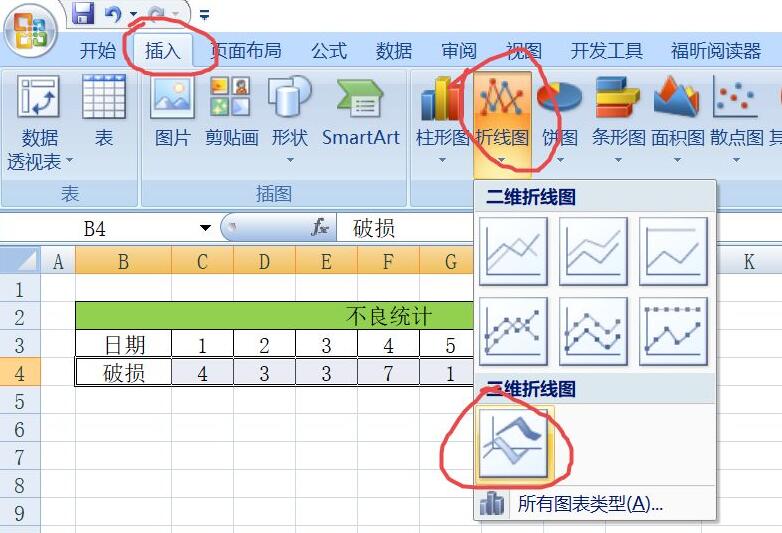Save workbook with floppy disk icon
Screen dimensions: 782x533
point(83,12)
